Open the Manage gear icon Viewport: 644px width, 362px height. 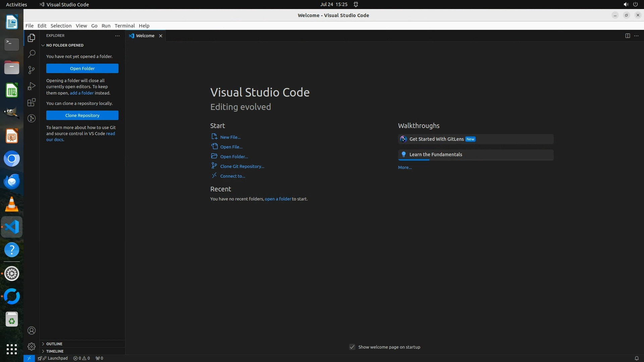[x=32, y=346]
